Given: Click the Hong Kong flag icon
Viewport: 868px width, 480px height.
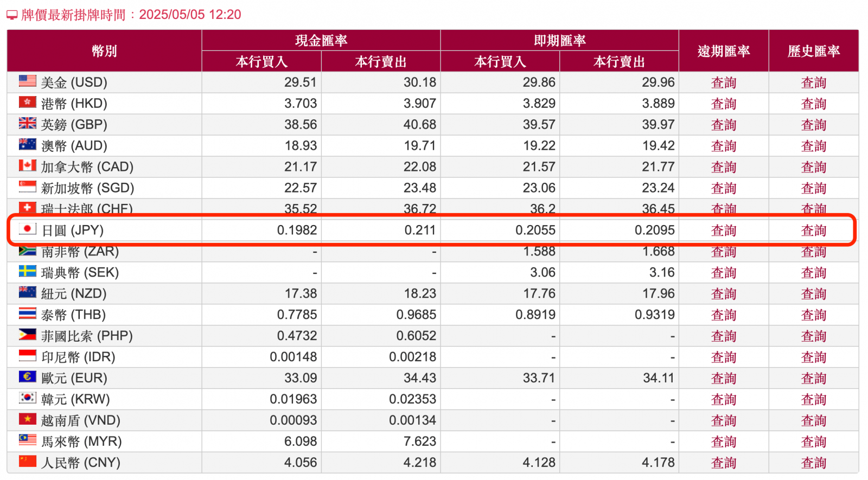Looking at the screenshot, I should click(27, 103).
